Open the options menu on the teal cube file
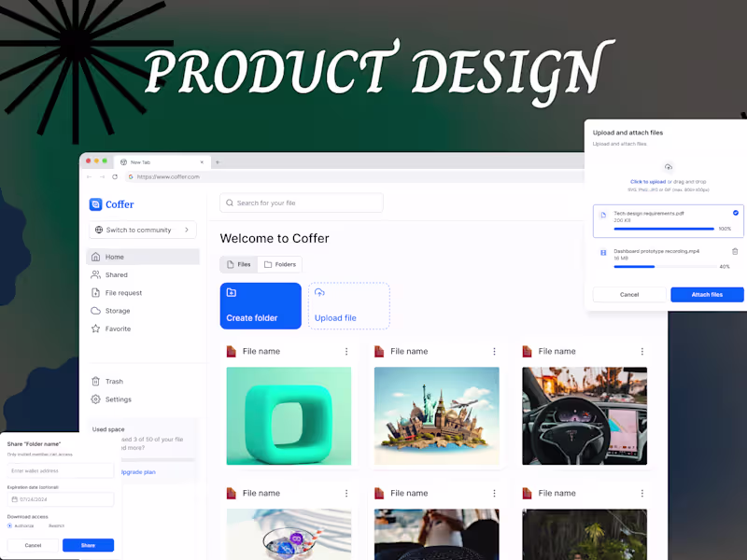 (346, 351)
